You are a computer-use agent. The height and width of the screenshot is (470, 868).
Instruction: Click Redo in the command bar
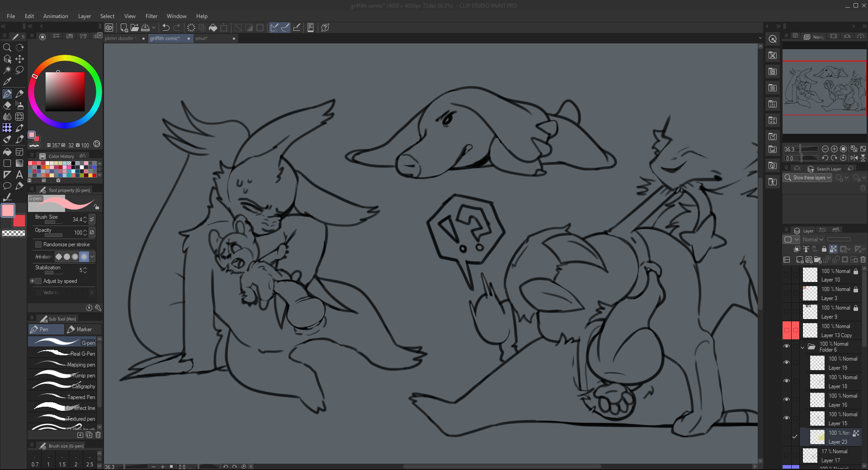coord(177,28)
